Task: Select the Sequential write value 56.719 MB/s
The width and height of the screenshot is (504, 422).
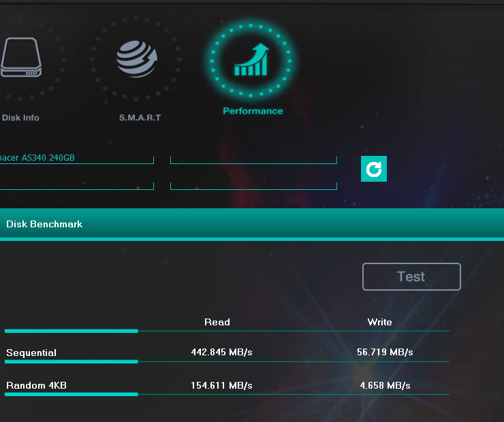Action: [385, 353]
